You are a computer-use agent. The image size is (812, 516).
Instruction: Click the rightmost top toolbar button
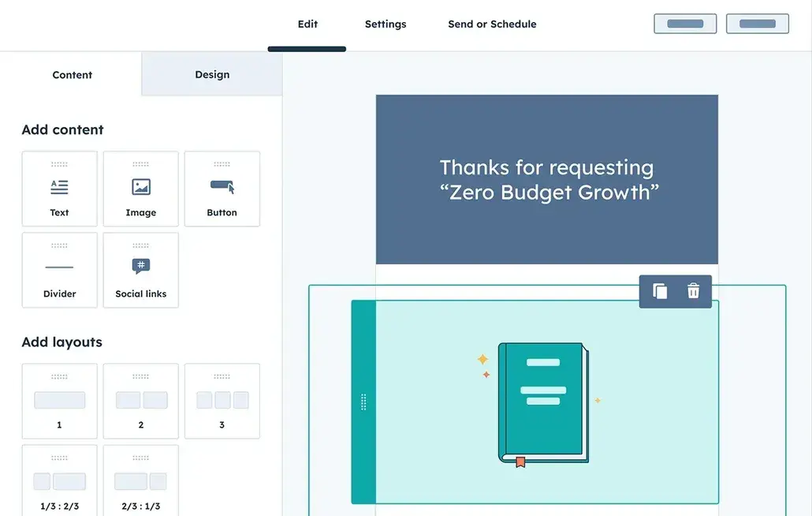tap(757, 23)
